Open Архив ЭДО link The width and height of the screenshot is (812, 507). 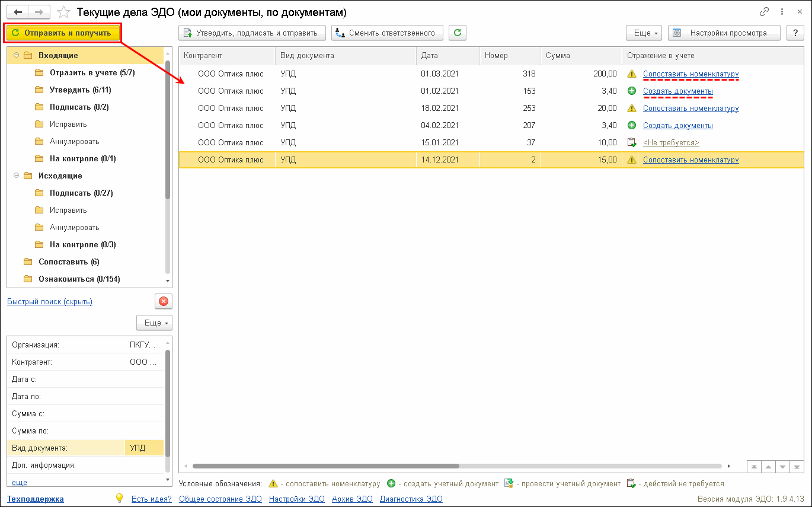pyautogui.click(x=352, y=499)
